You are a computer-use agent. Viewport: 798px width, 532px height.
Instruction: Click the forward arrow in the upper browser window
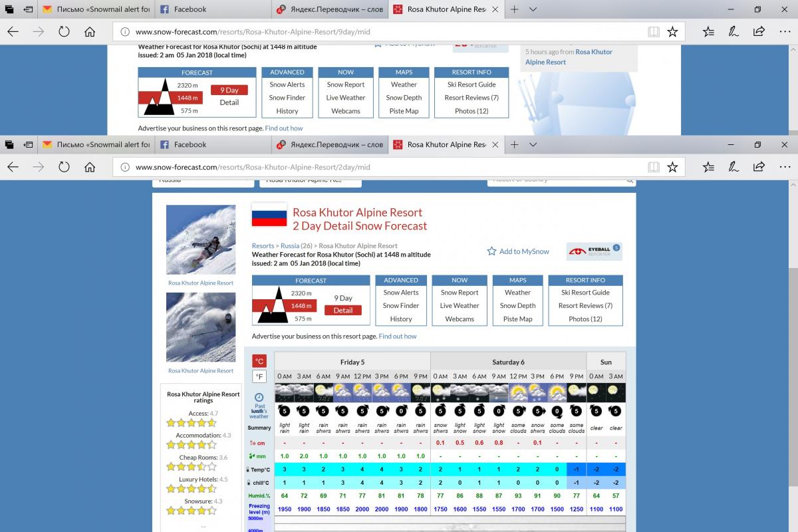click(x=39, y=31)
